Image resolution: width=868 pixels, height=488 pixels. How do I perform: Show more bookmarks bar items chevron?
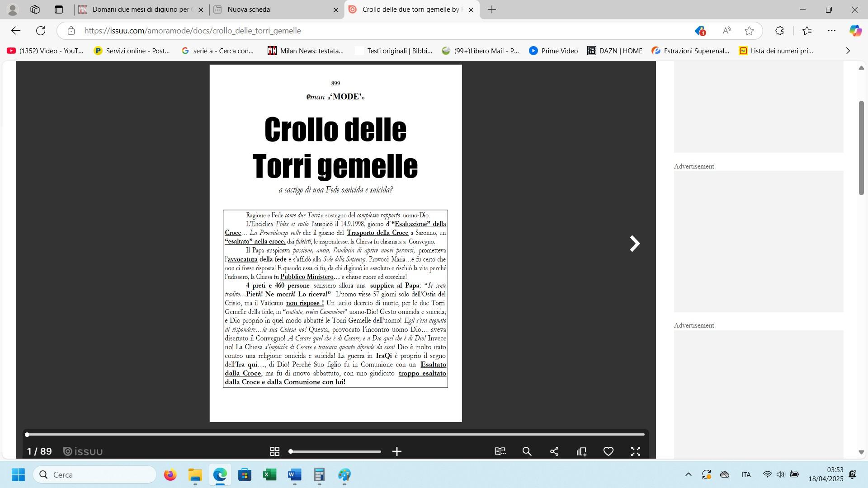[x=848, y=51]
